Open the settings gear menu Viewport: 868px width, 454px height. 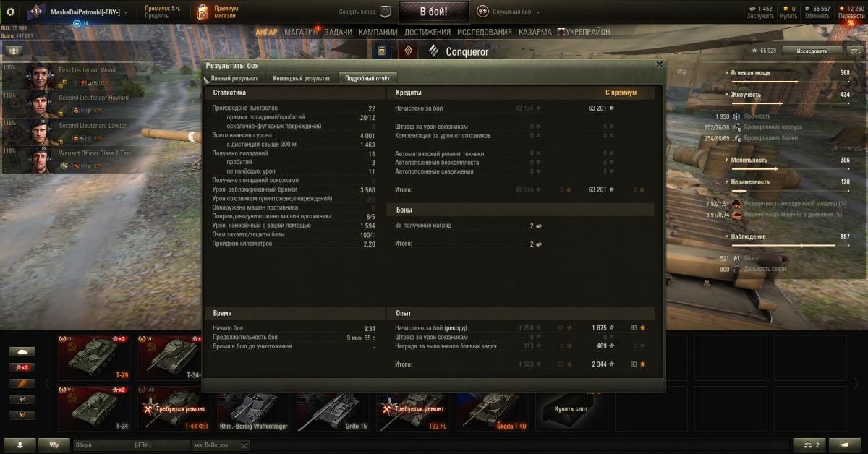(x=10, y=12)
